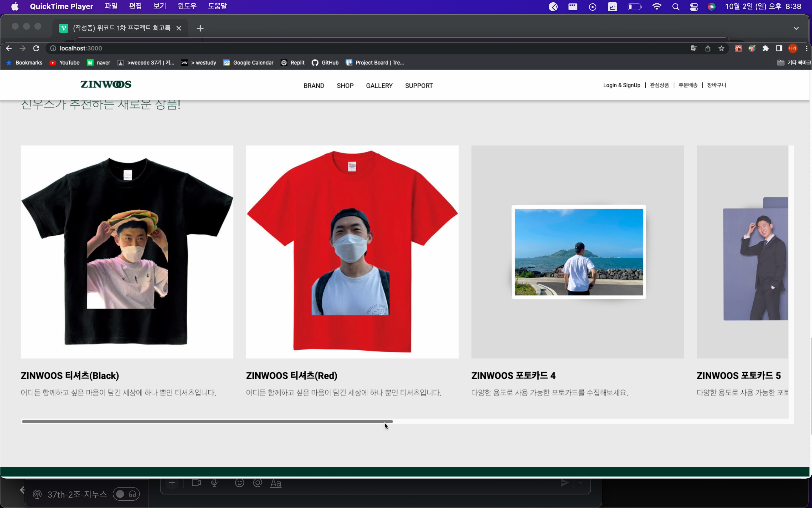The image size is (812, 508).
Task: Click the Login & SignUp link
Action: click(x=621, y=85)
